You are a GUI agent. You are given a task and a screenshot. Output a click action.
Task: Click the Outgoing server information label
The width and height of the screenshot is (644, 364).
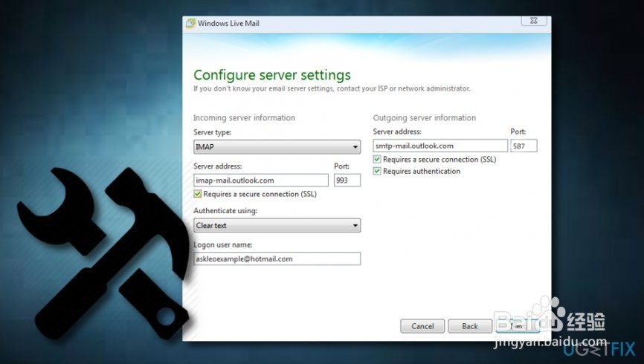pos(425,118)
